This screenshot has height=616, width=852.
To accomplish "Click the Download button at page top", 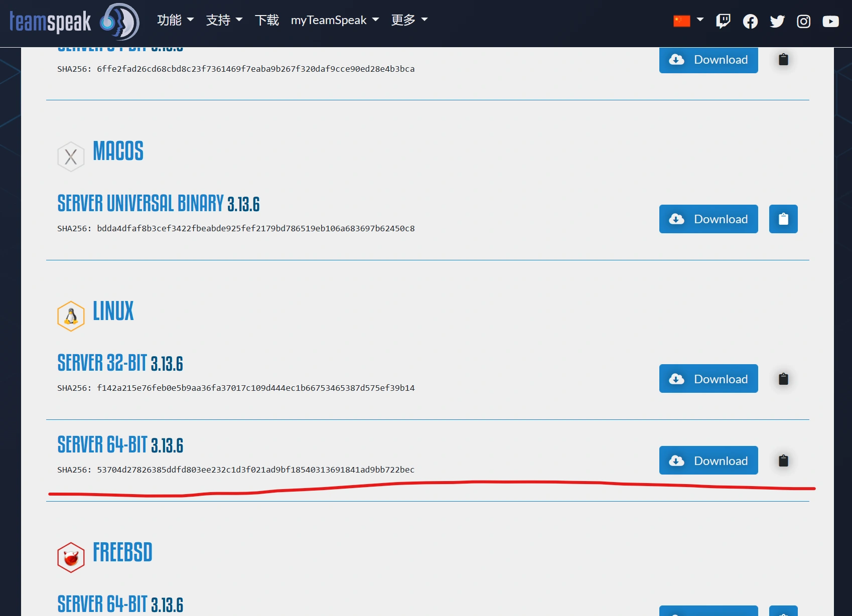I will (x=708, y=60).
